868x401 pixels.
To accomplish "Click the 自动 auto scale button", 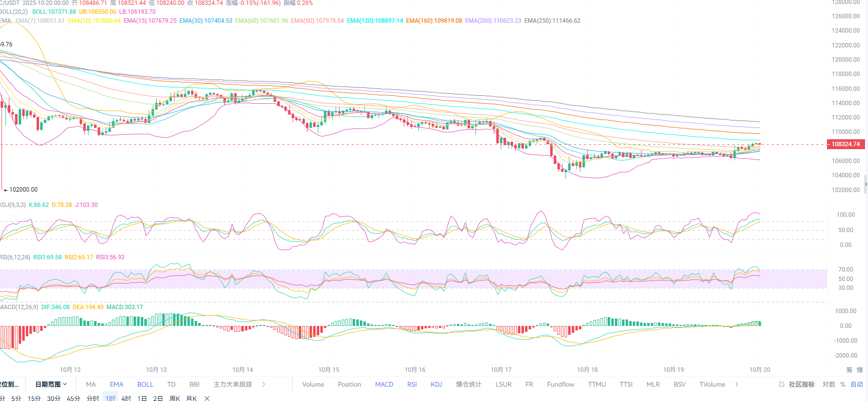I will [x=857, y=384].
